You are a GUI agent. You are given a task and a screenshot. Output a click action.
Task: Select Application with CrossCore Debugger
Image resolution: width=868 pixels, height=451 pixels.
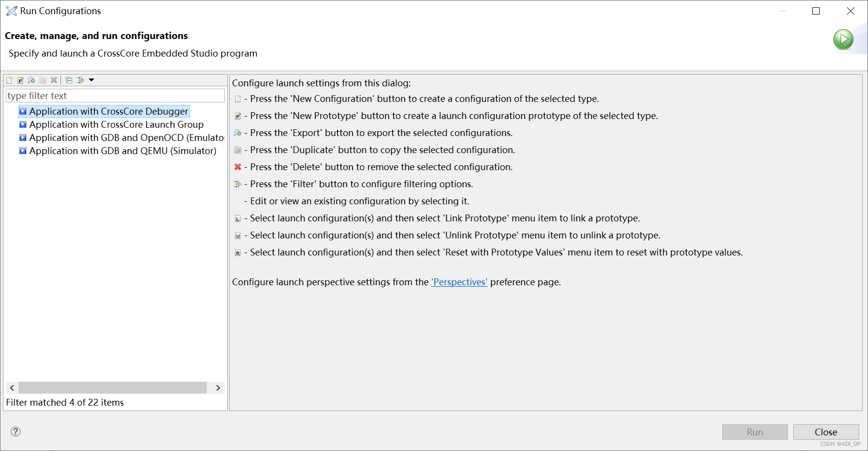(x=104, y=111)
